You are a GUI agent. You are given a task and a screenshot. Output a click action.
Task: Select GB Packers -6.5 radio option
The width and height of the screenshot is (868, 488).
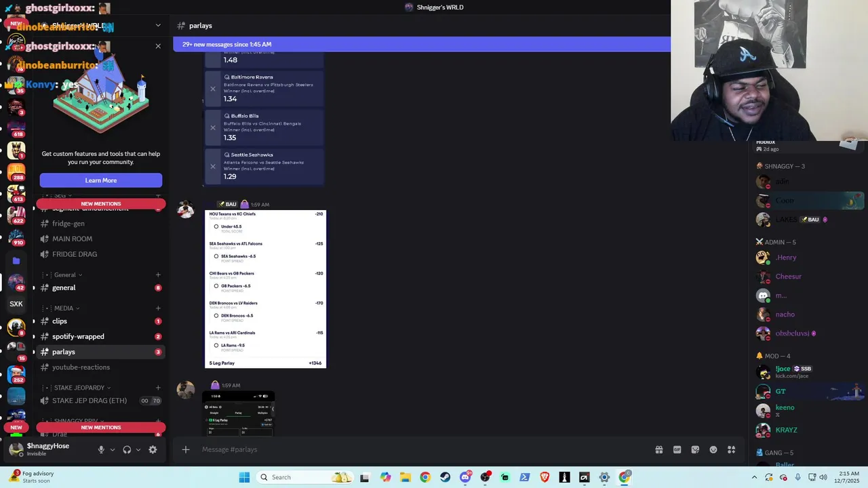click(x=216, y=286)
